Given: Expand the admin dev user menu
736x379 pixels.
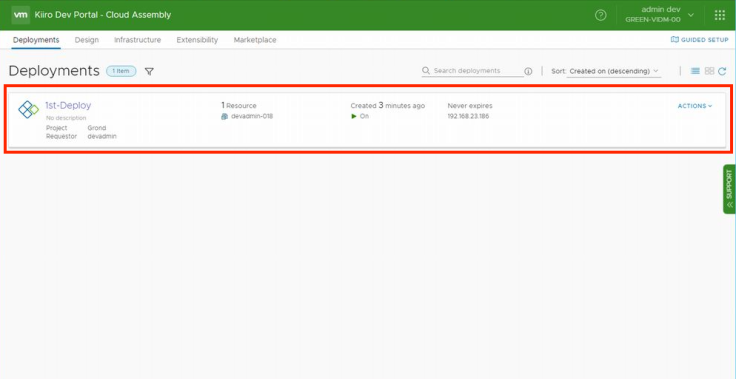Looking at the screenshot, I should 691,15.
